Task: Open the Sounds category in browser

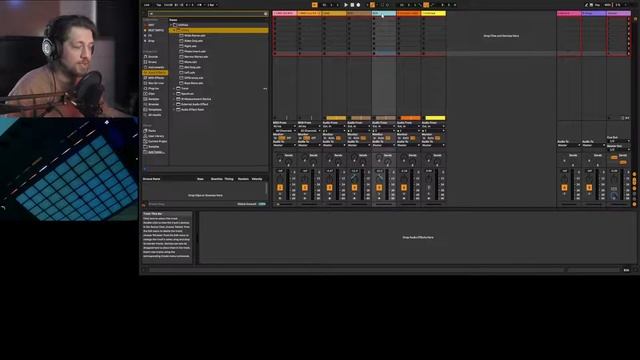Action: tap(153, 57)
